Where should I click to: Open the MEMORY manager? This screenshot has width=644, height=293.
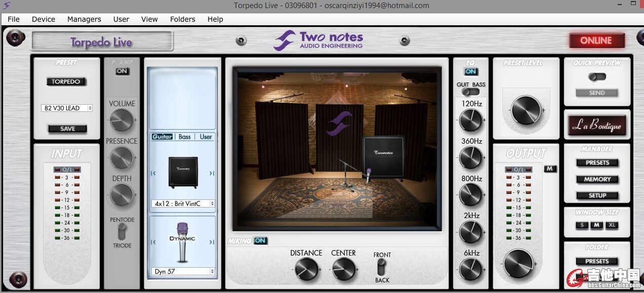coord(597,179)
